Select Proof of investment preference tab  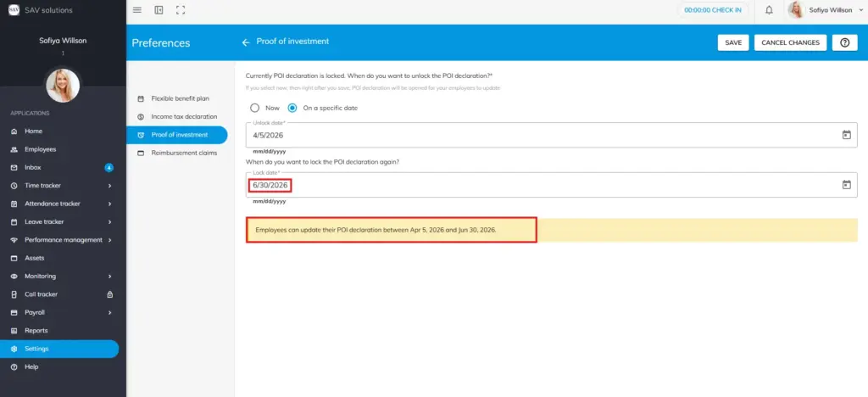176,135
